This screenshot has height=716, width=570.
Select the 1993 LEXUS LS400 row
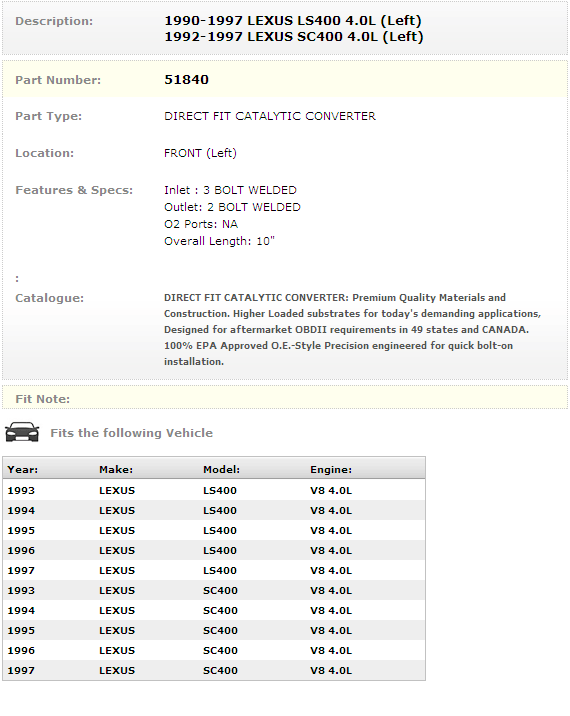pos(214,490)
